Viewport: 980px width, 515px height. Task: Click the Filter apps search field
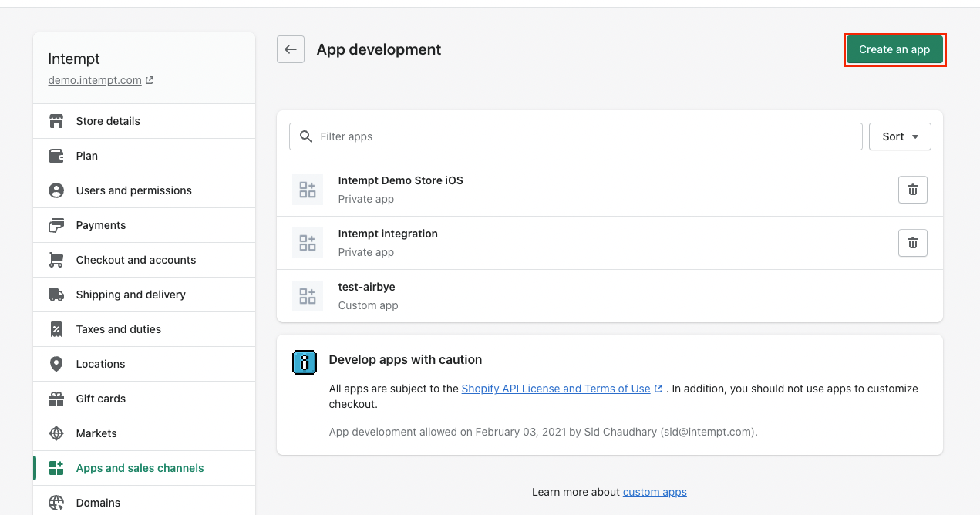[576, 136]
